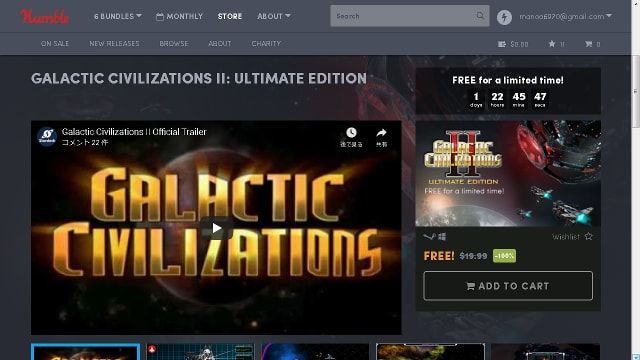Select the second thumbnail with grid map
Image resolution: width=640 pixels, height=360 pixels.
tap(200, 352)
